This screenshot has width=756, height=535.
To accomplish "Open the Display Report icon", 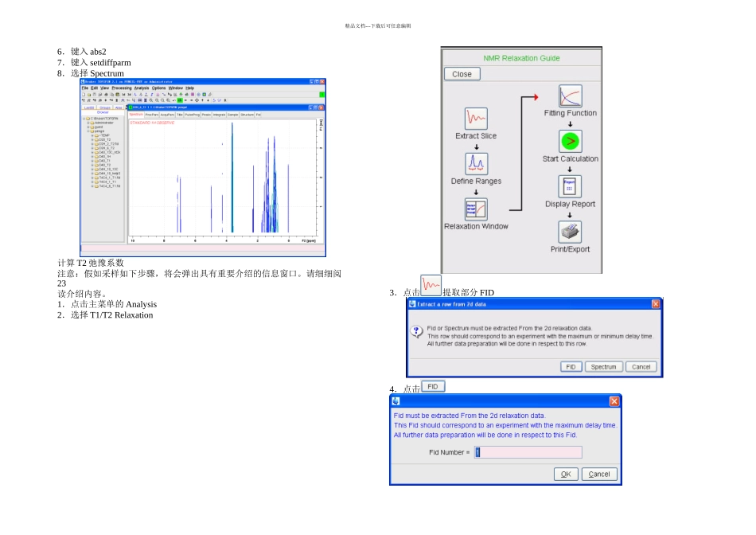I will 570,186.
